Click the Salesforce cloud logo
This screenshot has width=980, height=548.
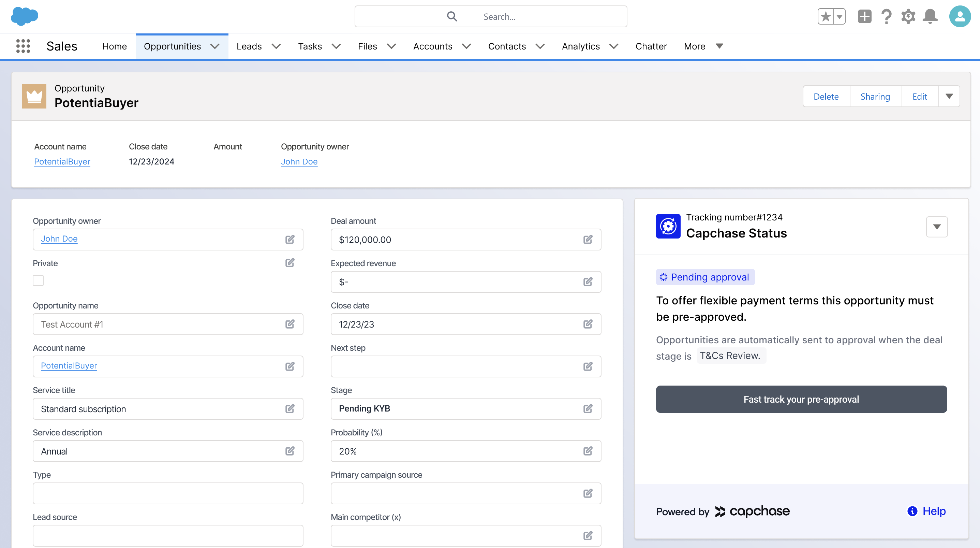[x=24, y=16]
